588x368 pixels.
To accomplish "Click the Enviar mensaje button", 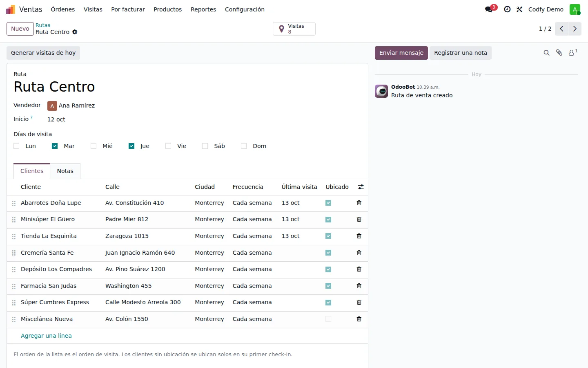I will (401, 53).
